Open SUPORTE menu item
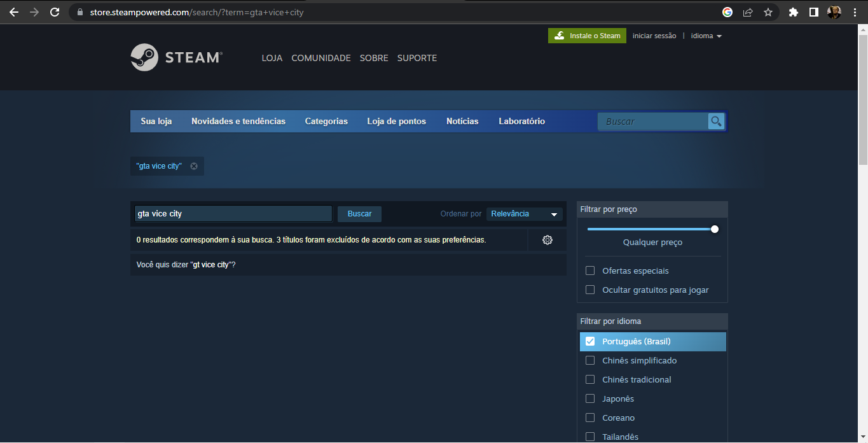Screen dimensions: 868x443 tap(417, 58)
